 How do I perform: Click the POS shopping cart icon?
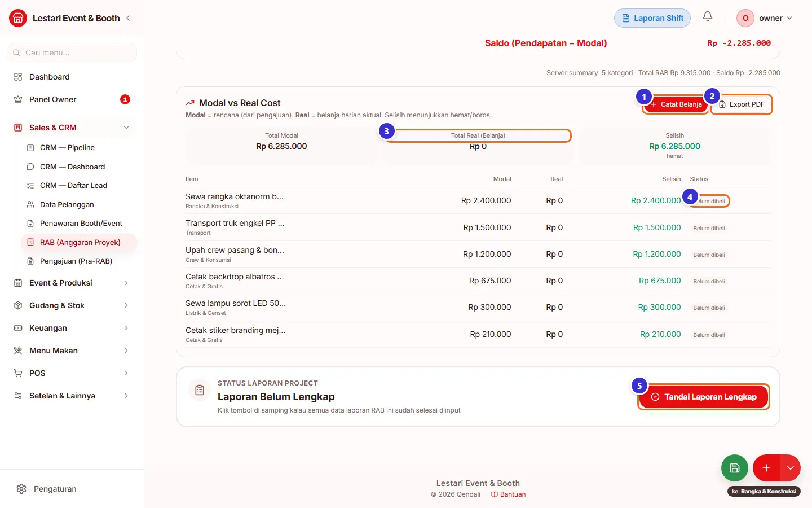point(18,373)
